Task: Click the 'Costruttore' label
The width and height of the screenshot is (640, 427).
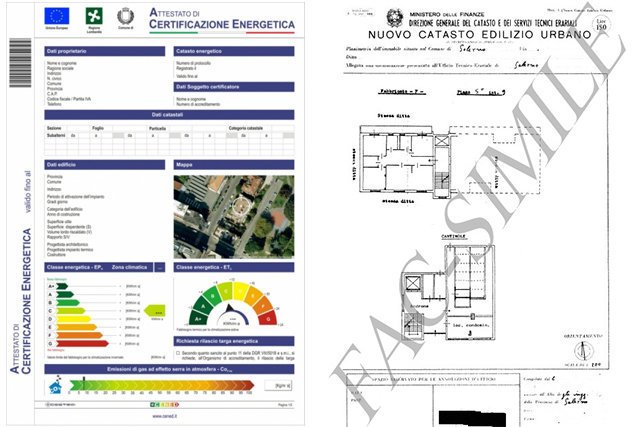Action: [x=56, y=254]
